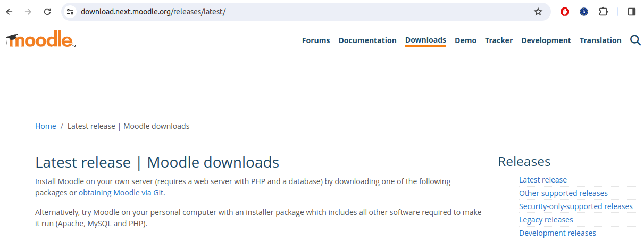Reload the page
644x240 pixels.
click(47, 12)
